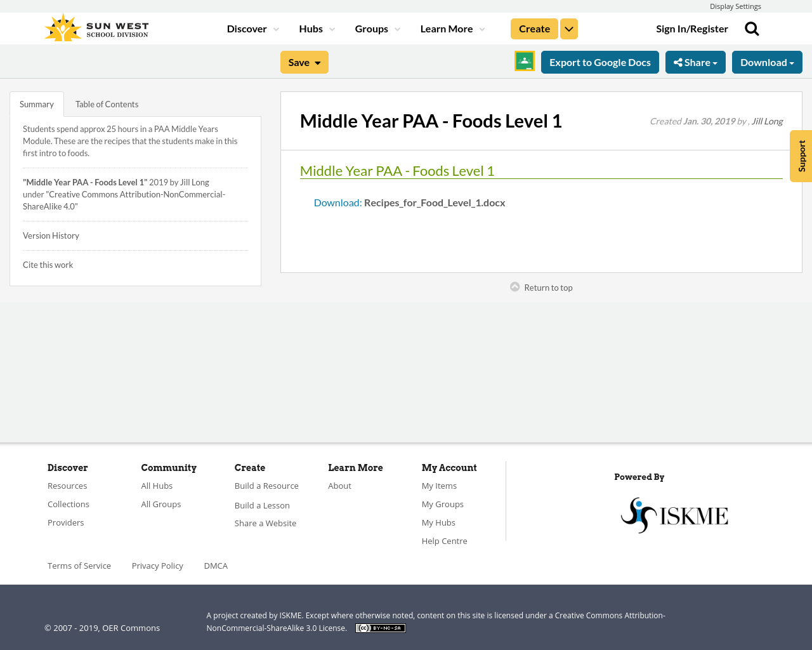This screenshot has height=650, width=812.
Task: Click the Creative Commons license badge
Action: (380, 628)
